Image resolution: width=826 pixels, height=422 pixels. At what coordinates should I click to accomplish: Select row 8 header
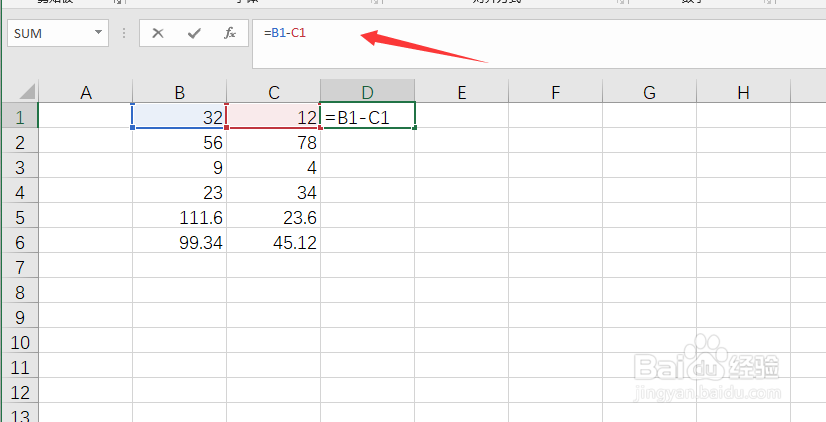[x=20, y=291]
